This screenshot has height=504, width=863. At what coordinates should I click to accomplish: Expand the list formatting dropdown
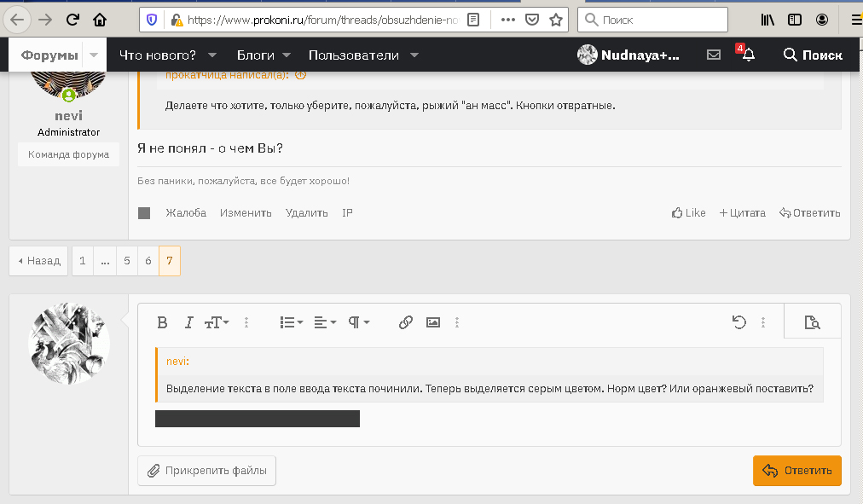[290, 322]
